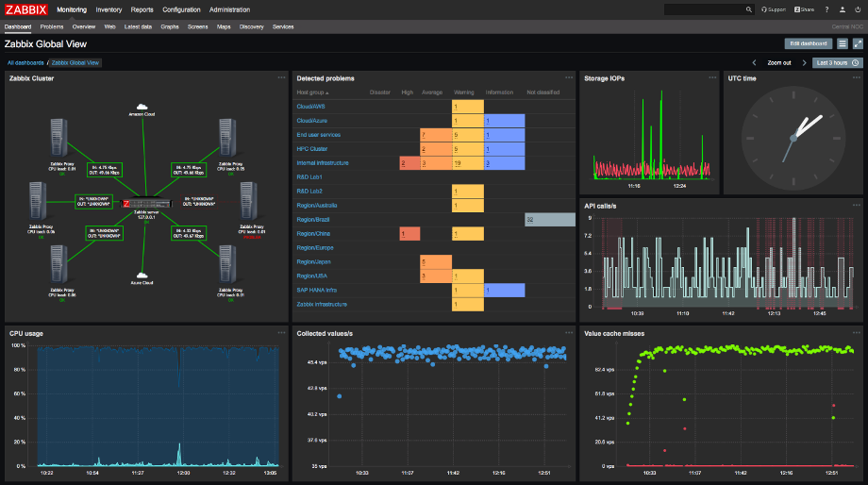Open the Zabbix infrastructure host group link
This screenshot has height=485, width=868.
pyautogui.click(x=322, y=304)
